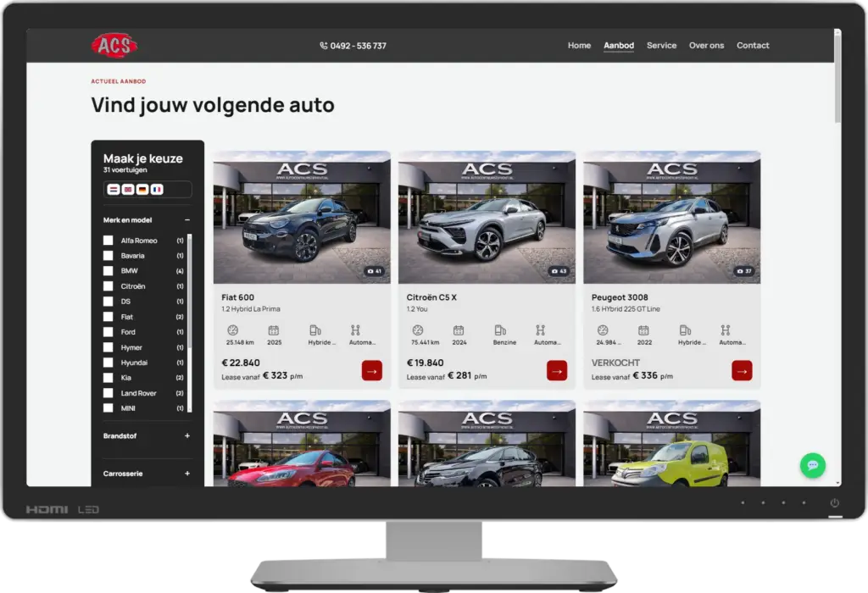Collapse the Merk en model section
Screen dimensions: 868x593
tap(187, 219)
